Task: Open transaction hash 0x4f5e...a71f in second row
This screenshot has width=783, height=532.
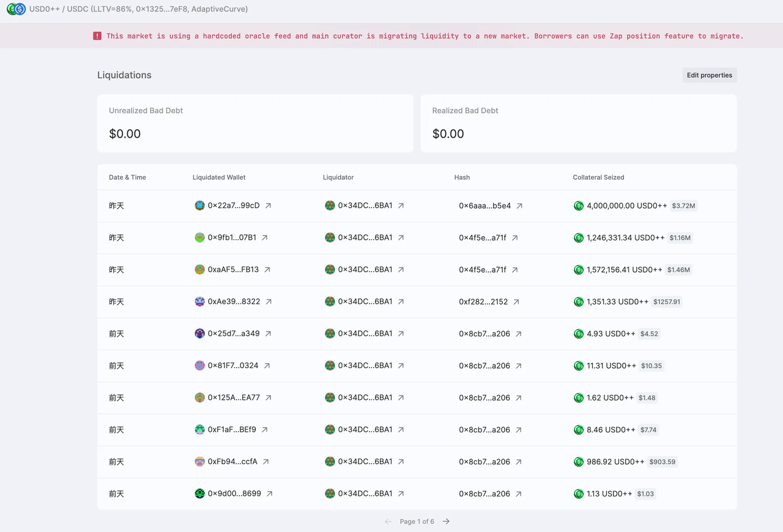Action: tap(482, 238)
